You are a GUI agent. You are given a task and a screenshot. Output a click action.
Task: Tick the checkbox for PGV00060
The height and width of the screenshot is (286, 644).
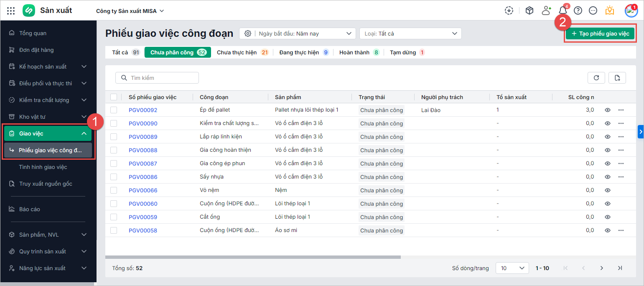tap(114, 204)
